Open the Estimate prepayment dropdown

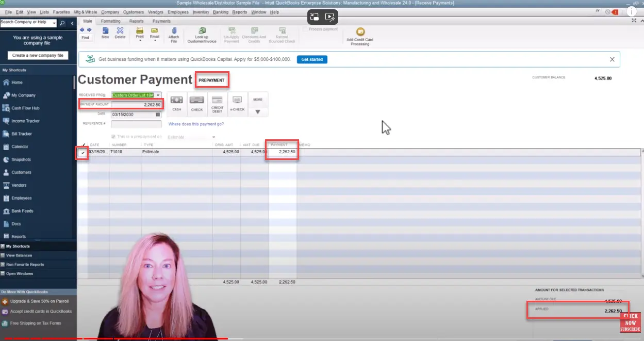tap(213, 137)
